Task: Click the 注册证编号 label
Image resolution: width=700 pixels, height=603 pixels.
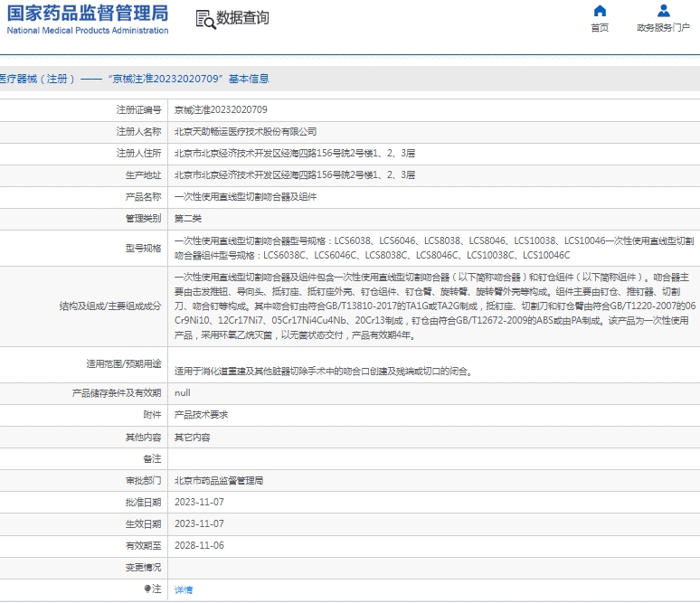Action: pyautogui.click(x=139, y=109)
